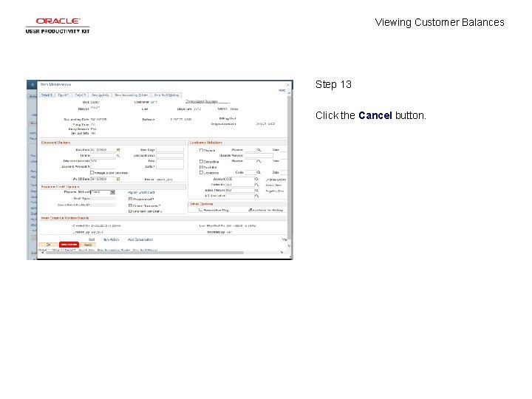The image size is (532, 399).
Task: Click the vertical scrollbar down arrow
Action: (289, 245)
